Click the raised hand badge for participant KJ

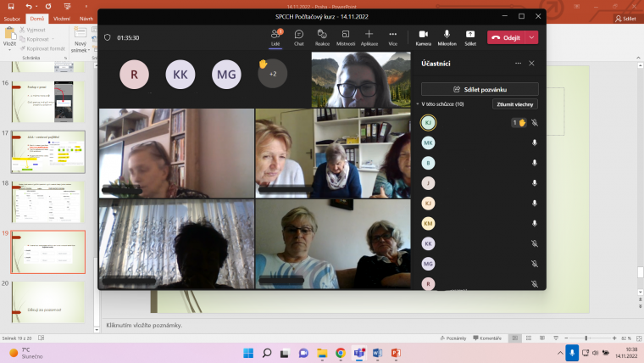point(519,122)
